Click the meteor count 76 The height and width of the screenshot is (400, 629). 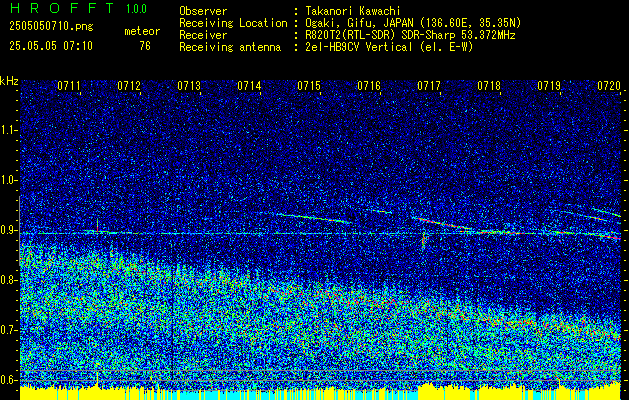click(x=145, y=46)
